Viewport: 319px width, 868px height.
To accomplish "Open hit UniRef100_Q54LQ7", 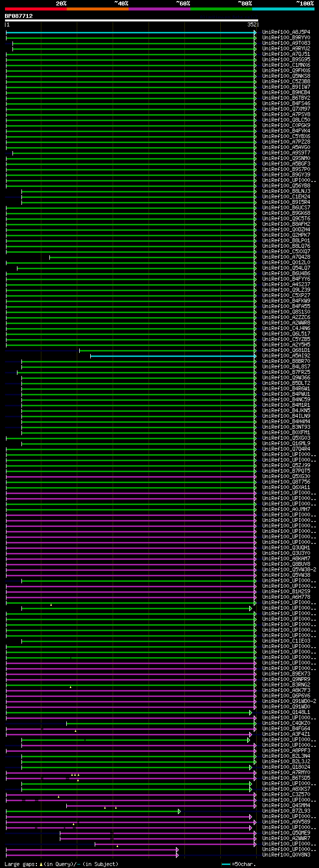I will tap(286, 268).
